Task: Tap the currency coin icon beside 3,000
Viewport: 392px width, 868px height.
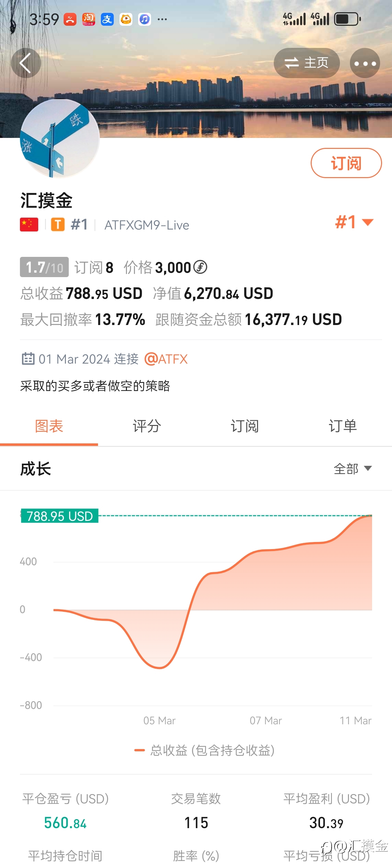Action: [x=200, y=267]
